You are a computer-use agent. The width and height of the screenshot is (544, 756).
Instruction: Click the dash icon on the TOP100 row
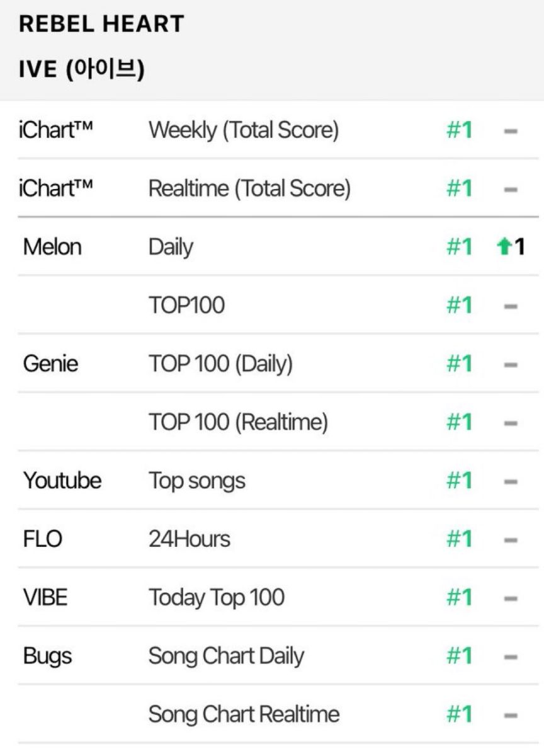tap(511, 306)
